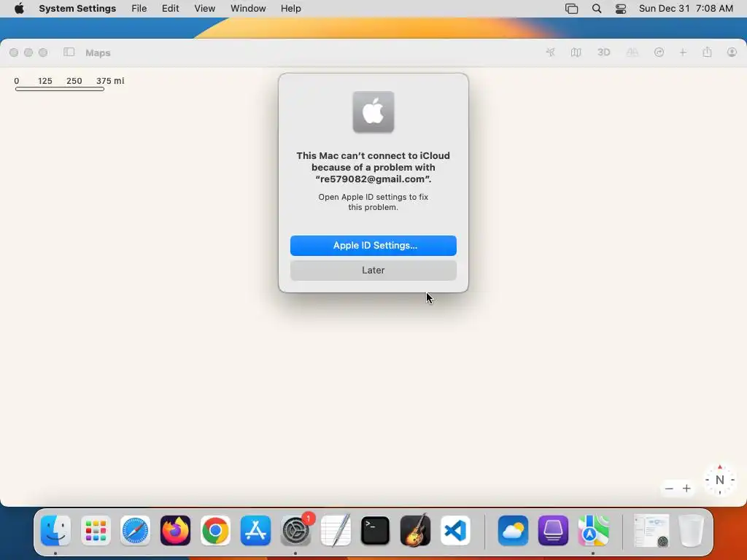
Task: Launch Safari from the Dock
Action: tap(135, 531)
